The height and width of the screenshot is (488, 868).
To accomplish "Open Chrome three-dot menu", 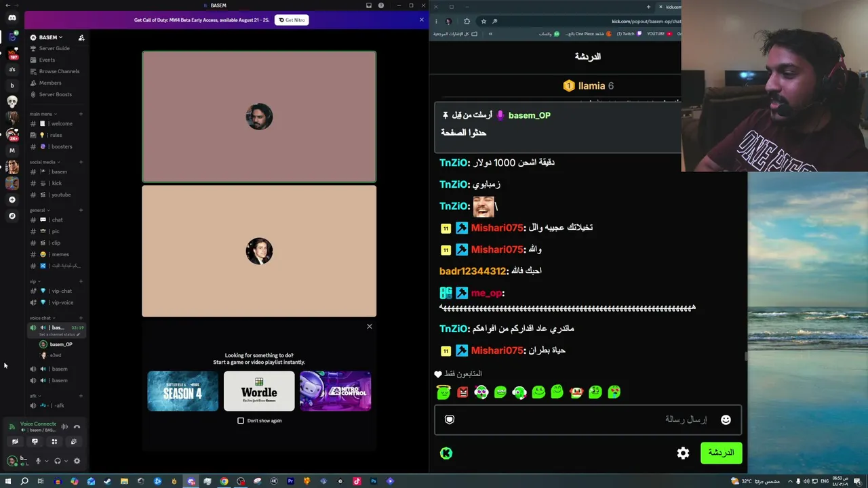I will click(x=436, y=21).
